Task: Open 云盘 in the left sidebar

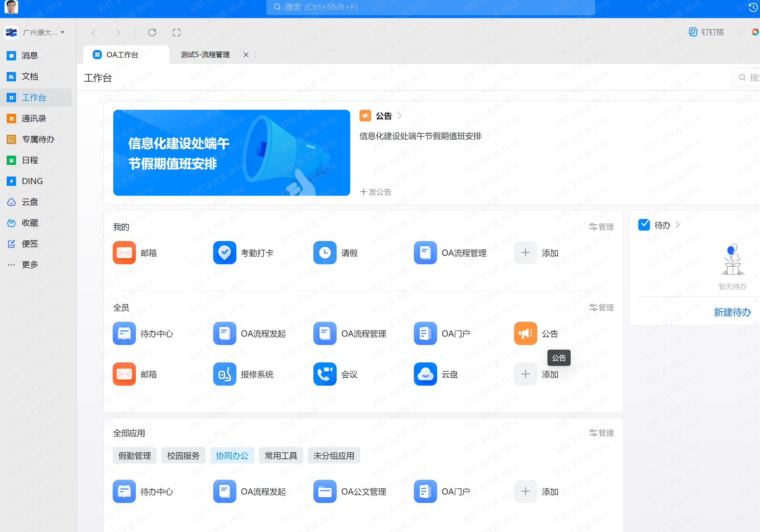Action: coord(30,202)
